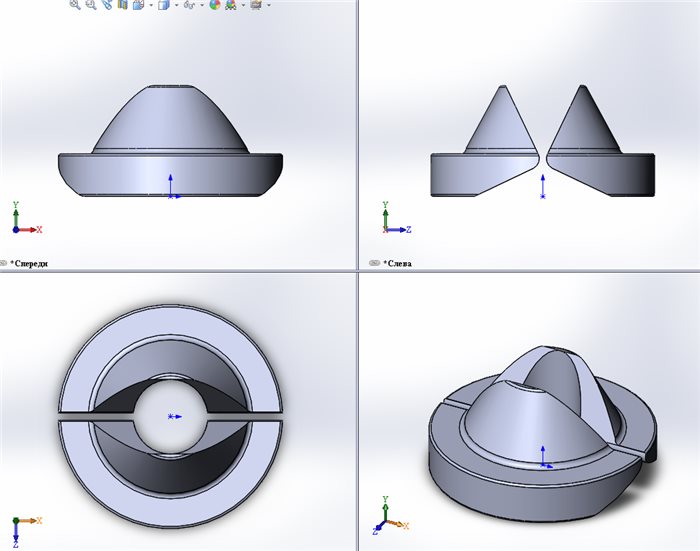Select the Zoom to Area icon
This screenshot has width=700, height=551.
pyautogui.click(x=91, y=4)
